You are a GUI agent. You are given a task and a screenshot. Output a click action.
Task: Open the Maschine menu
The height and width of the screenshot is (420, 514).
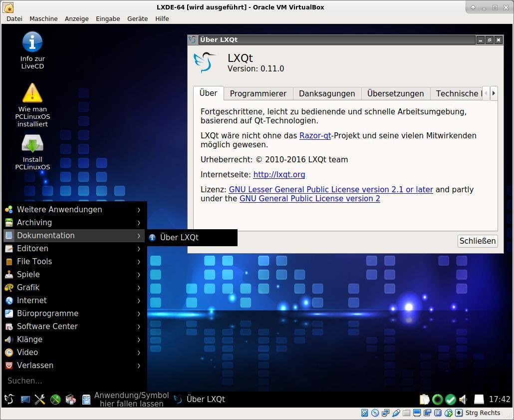[43, 18]
